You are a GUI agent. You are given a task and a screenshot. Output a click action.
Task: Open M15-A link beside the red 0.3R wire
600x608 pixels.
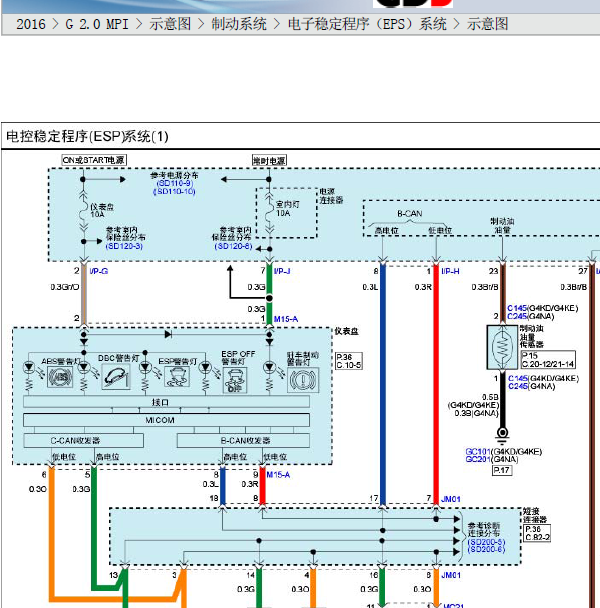click(278, 475)
